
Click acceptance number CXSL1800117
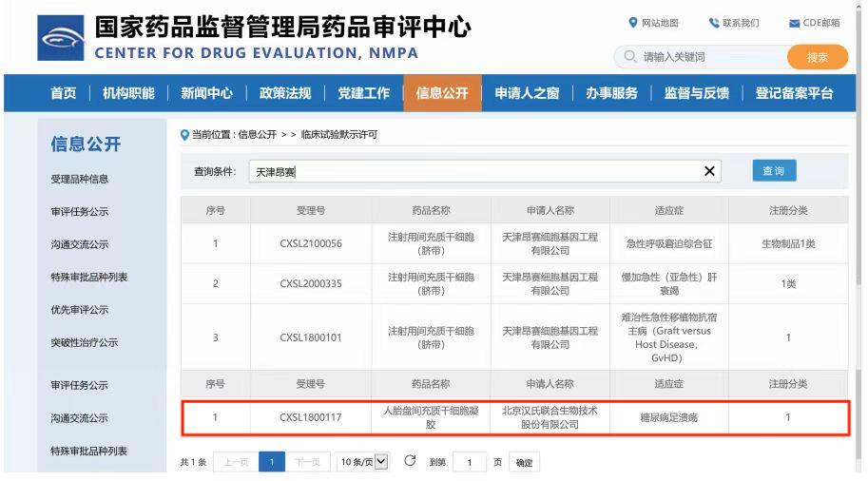point(311,417)
